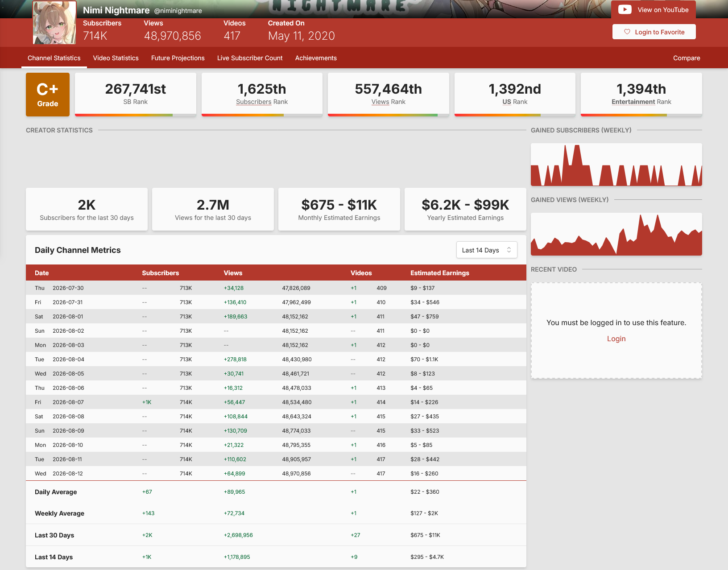
Task: Click the YouTube play icon
Action: (625, 10)
